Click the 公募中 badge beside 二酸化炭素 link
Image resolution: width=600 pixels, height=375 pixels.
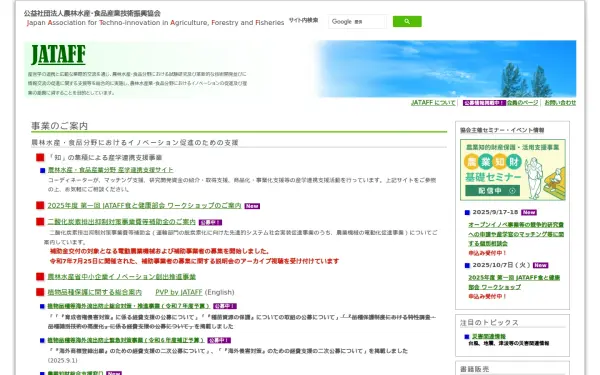click(x=210, y=222)
